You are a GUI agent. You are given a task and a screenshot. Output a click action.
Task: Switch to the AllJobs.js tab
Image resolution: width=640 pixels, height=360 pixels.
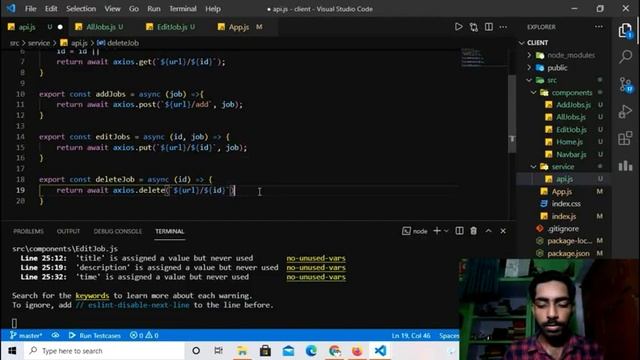point(100,27)
